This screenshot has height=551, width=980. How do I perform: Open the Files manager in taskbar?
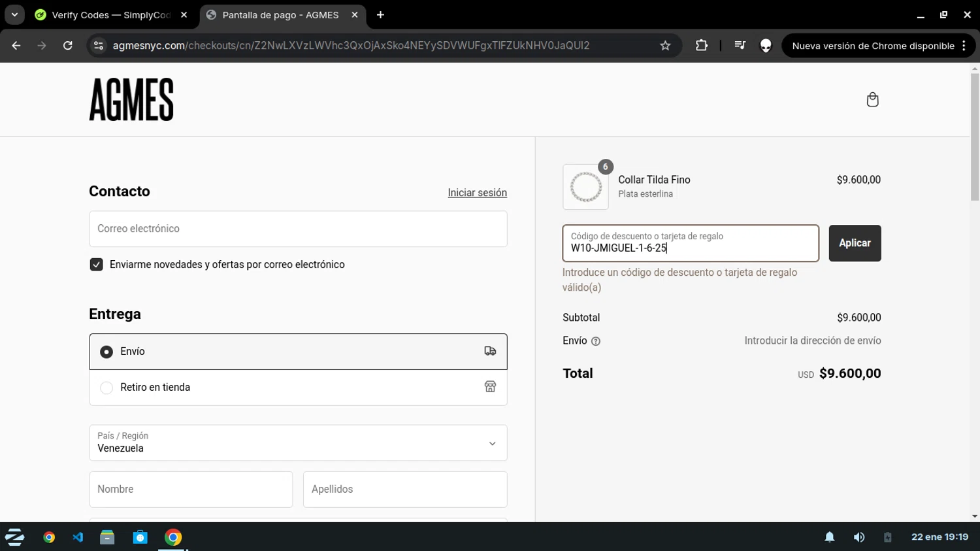tap(107, 537)
